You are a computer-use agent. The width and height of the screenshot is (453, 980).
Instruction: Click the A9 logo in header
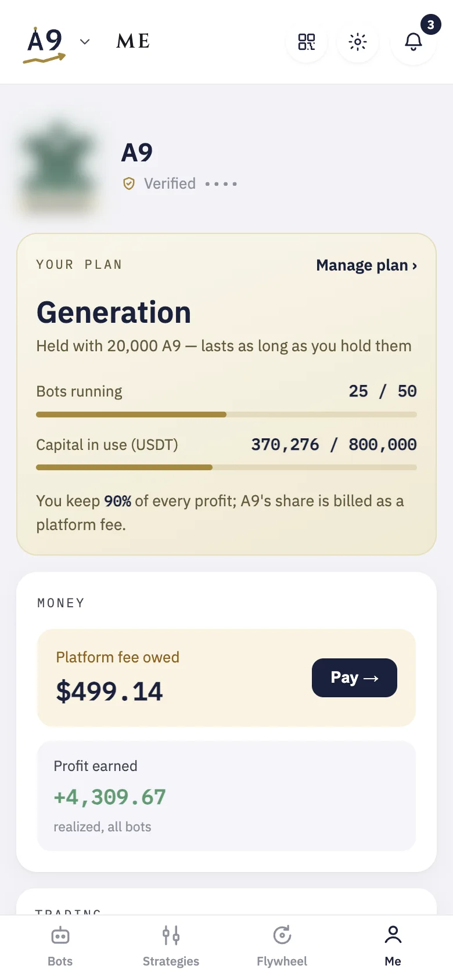pos(45,44)
